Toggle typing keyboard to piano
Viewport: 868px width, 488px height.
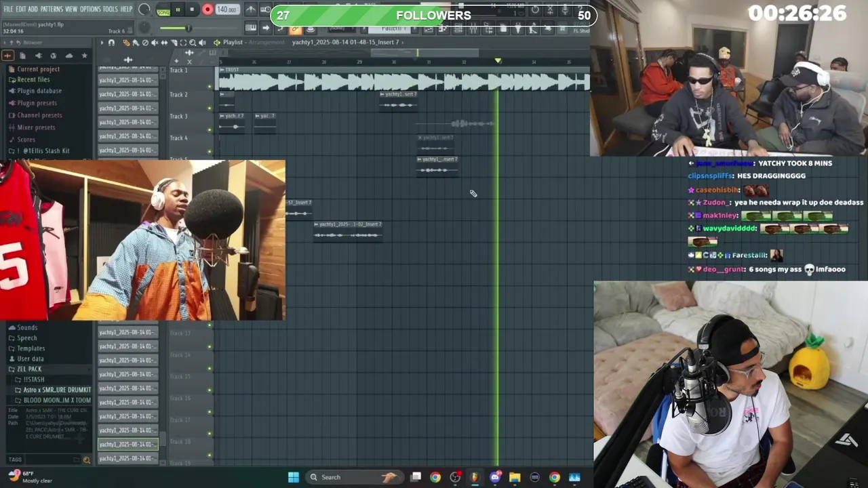pos(250,28)
